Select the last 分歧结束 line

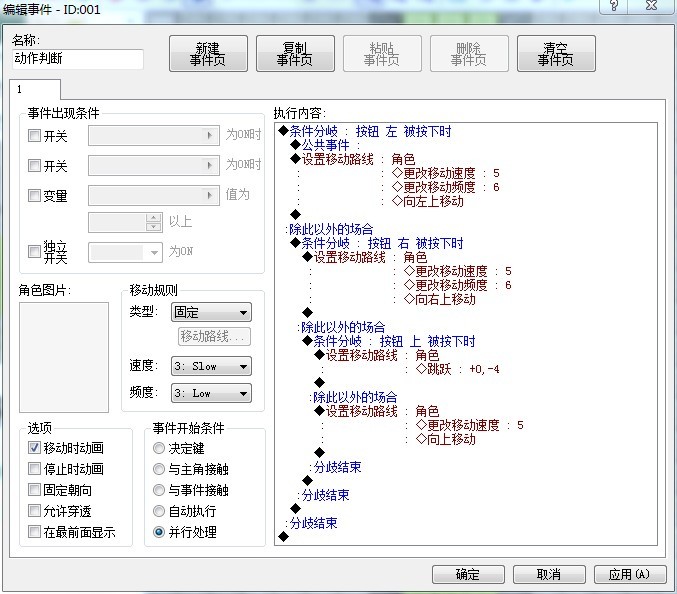313,523
